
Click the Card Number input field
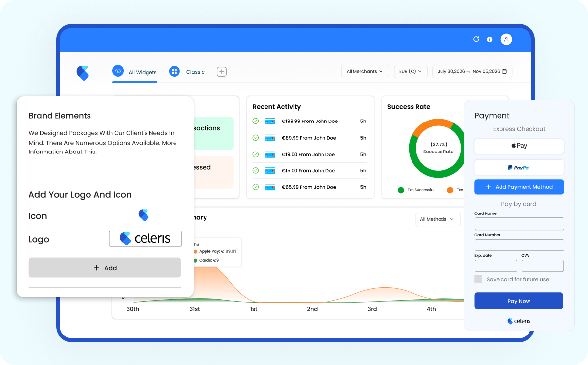click(519, 245)
